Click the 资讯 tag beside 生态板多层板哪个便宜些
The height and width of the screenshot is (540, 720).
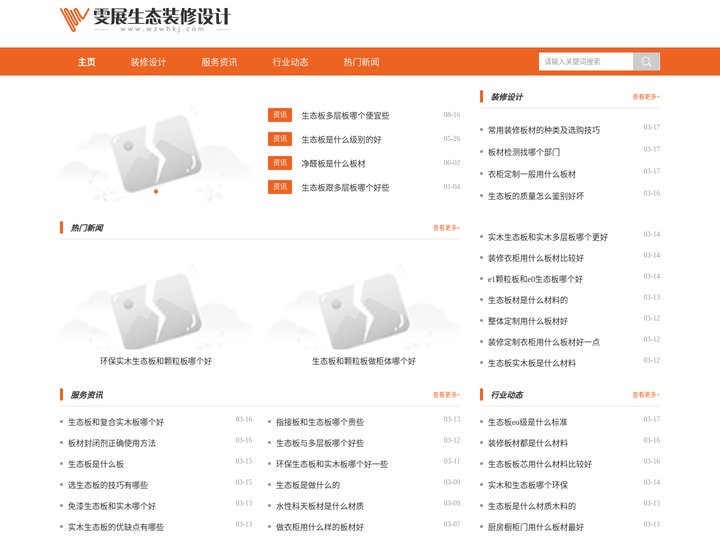click(x=280, y=115)
